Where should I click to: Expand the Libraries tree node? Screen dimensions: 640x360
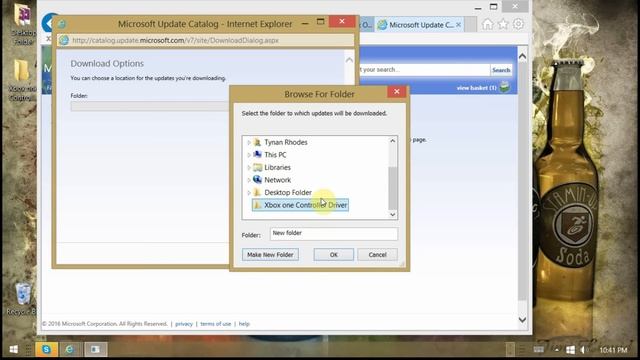(249, 168)
